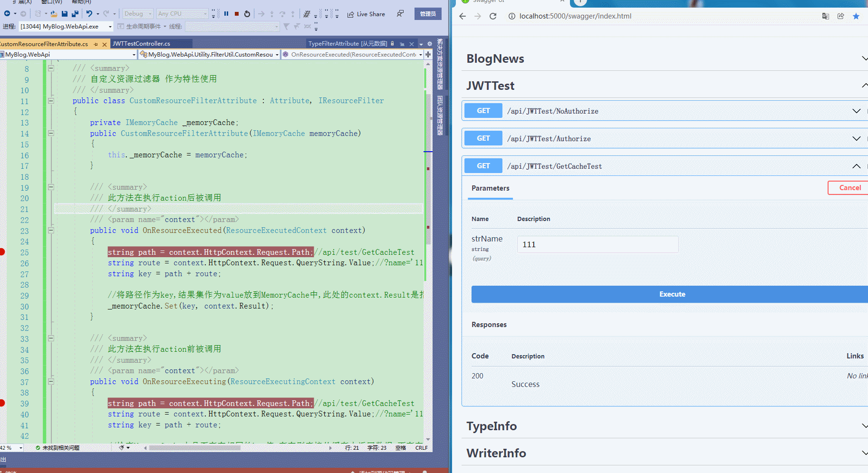Toggle the breakpoint on line 25
This screenshot has width=868, height=473.
click(2, 252)
